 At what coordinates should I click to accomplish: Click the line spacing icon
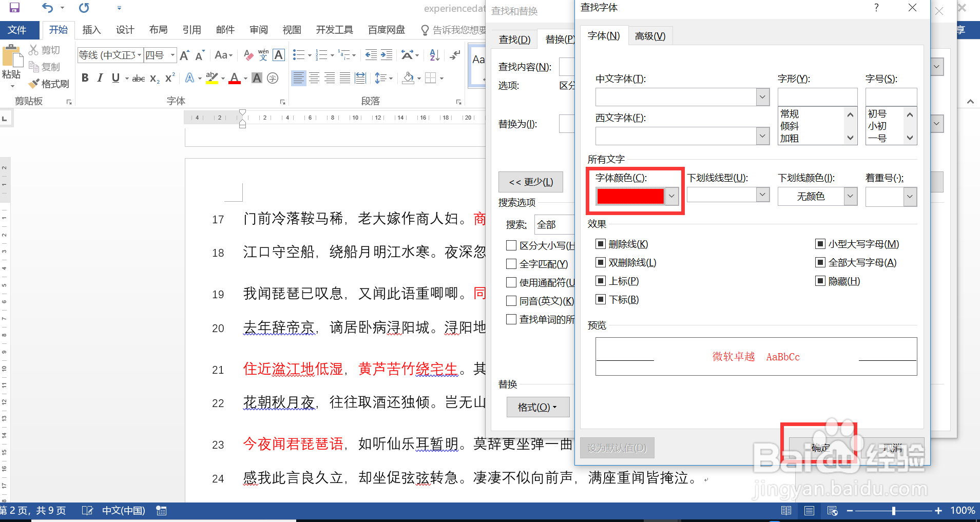click(380, 78)
